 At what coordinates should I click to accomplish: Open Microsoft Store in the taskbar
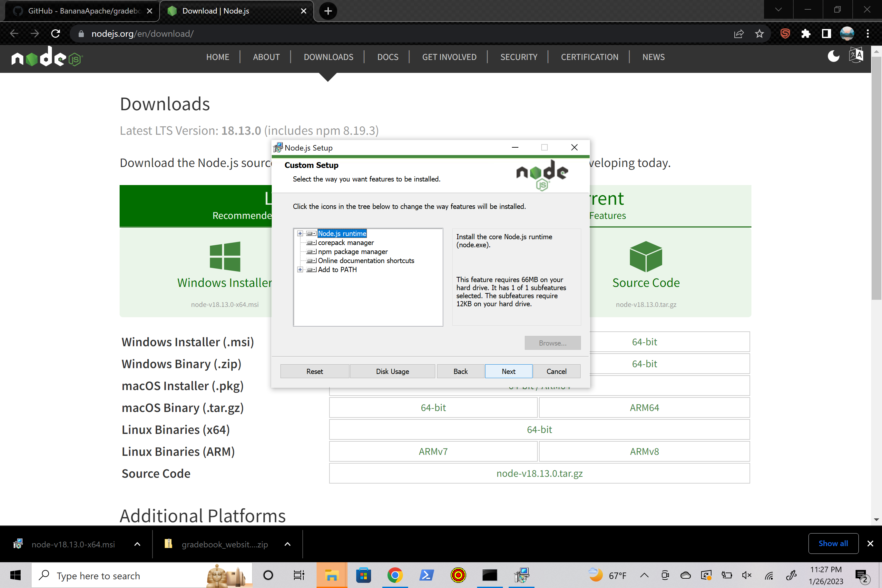[x=363, y=575]
